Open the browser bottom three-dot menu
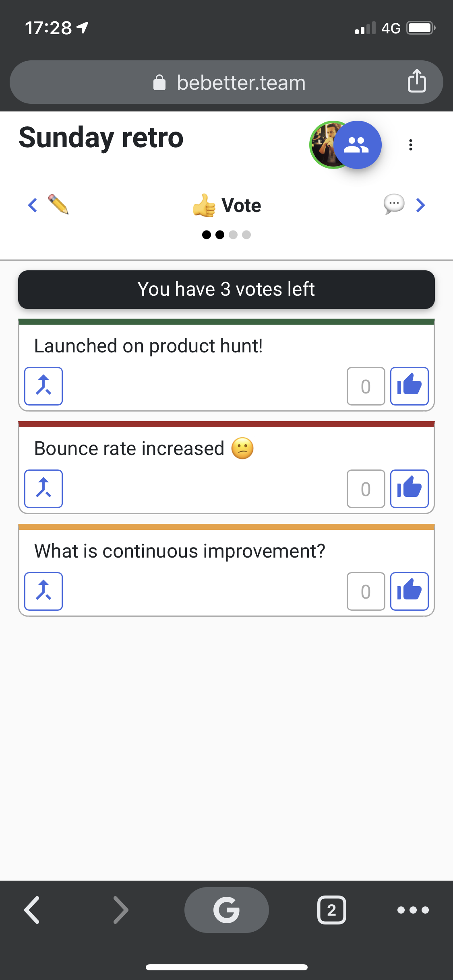 413,910
